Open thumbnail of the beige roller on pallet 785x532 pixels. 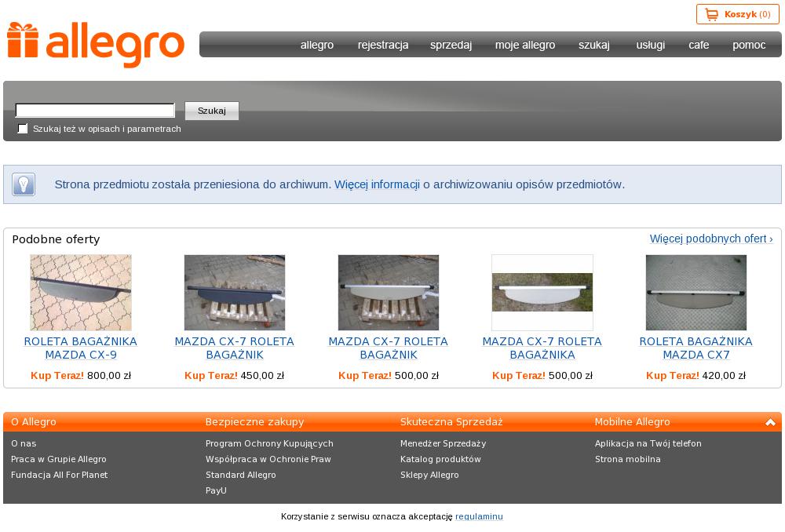(389, 292)
